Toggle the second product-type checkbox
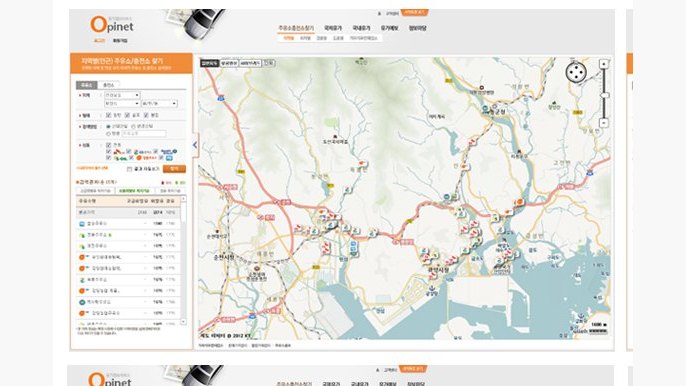The height and width of the screenshot is (386, 686). click(127, 115)
